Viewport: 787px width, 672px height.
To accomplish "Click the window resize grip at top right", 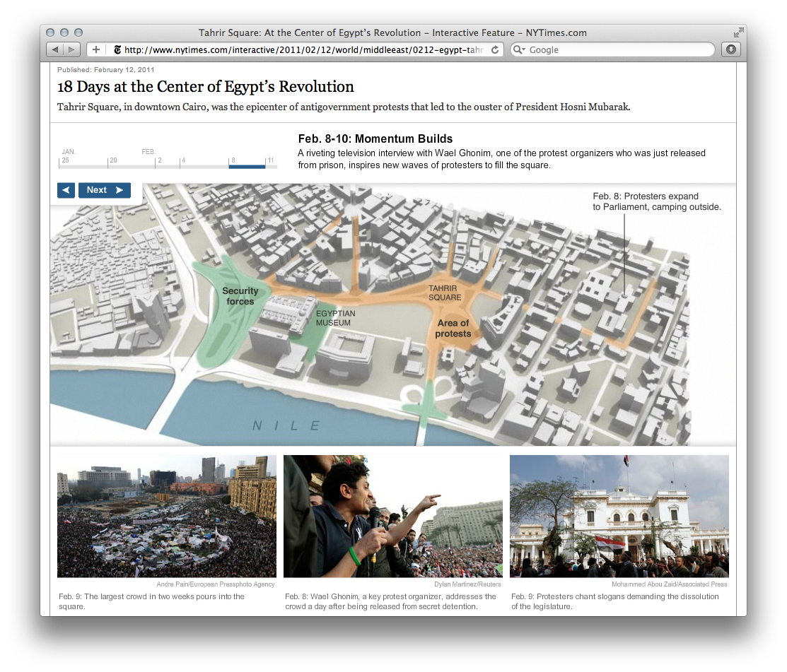I will [738, 32].
